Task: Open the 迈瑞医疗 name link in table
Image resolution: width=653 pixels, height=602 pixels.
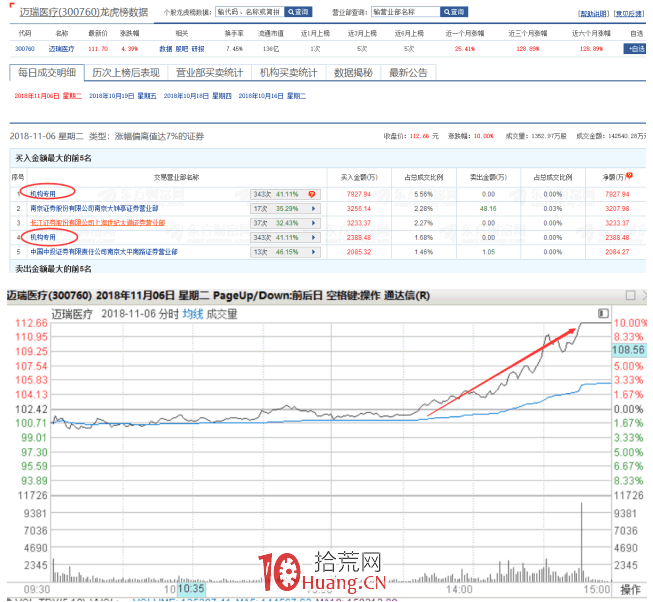Action: point(62,49)
